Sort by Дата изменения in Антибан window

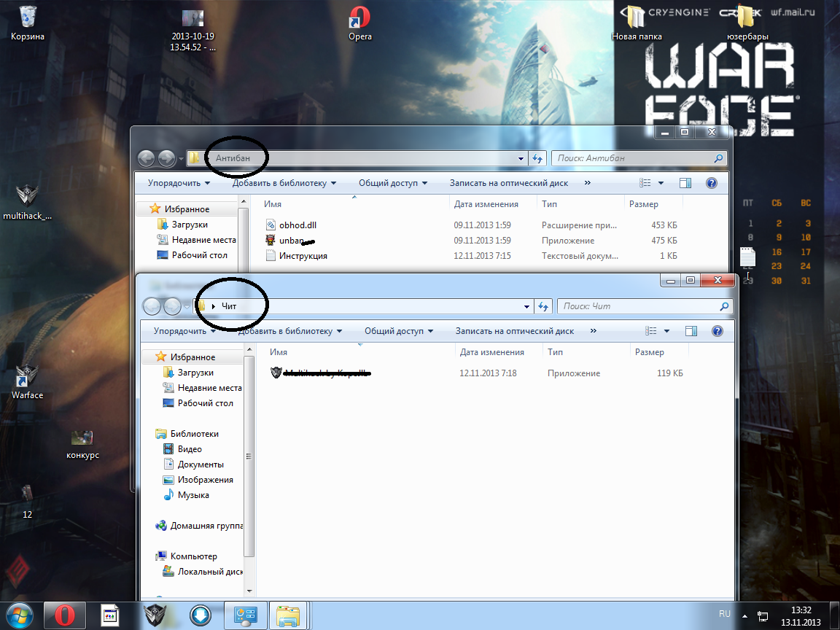pos(486,204)
